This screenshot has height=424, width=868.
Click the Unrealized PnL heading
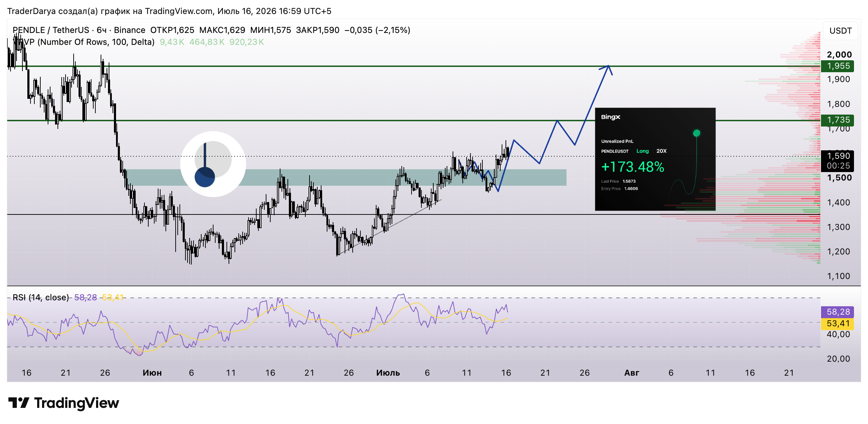pyautogui.click(x=617, y=142)
